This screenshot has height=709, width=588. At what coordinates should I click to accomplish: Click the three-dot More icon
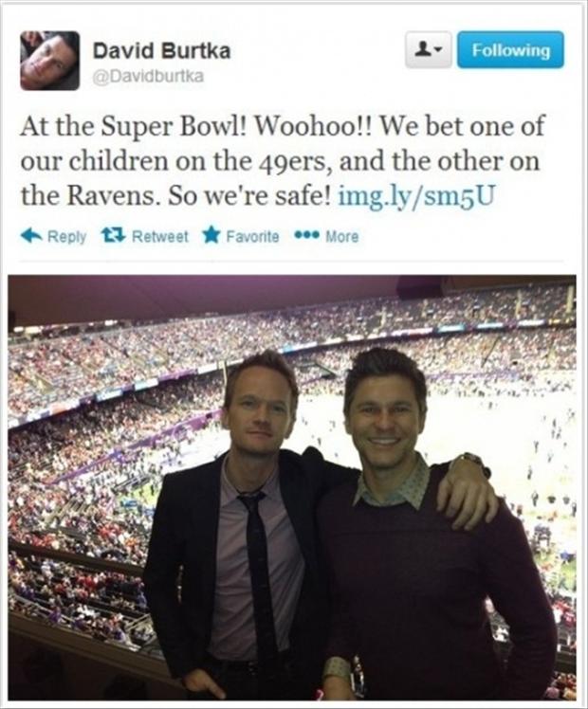point(307,236)
